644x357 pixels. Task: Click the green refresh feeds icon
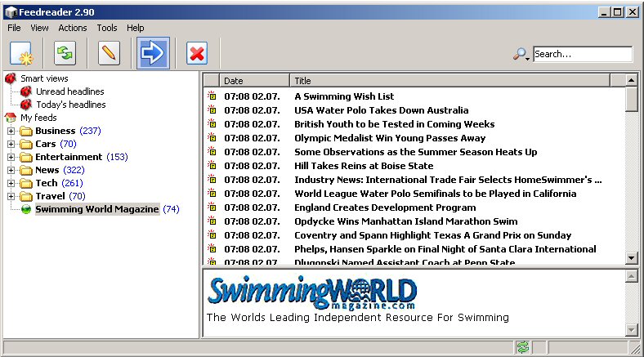tap(65, 54)
